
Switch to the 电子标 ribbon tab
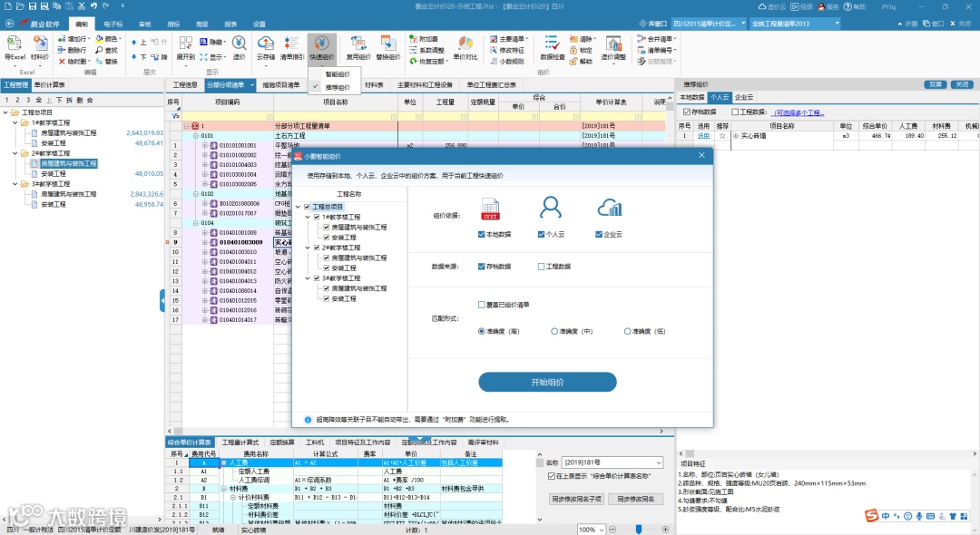click(113, 24)
